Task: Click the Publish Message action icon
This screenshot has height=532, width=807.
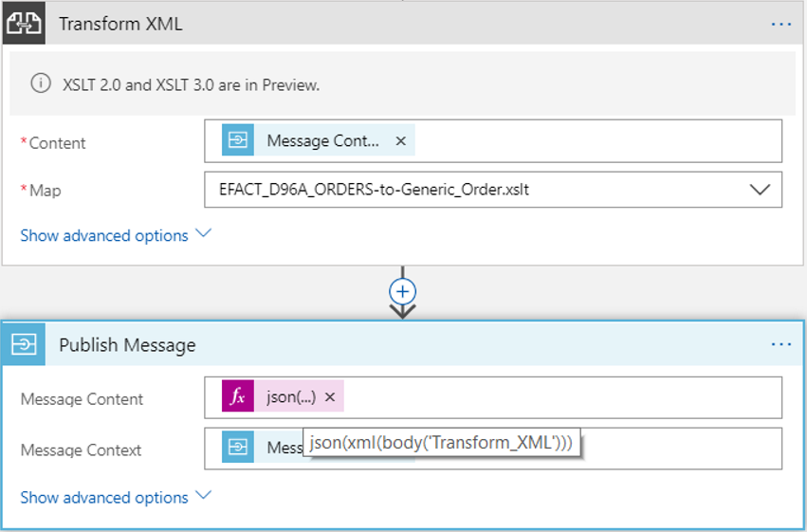Action: 24,344
